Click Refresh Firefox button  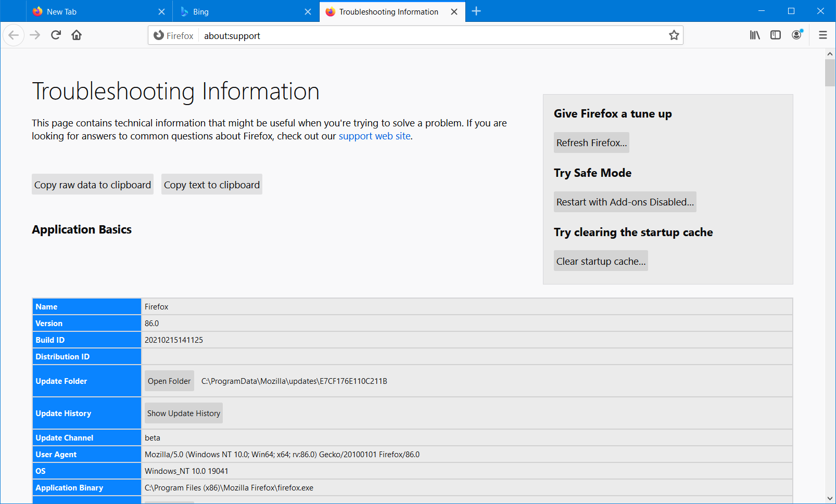coord(591,143)
